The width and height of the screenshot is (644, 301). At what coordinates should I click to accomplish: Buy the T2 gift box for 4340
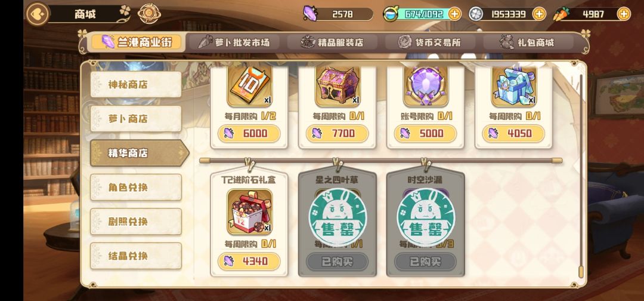(x=249, y=261)
